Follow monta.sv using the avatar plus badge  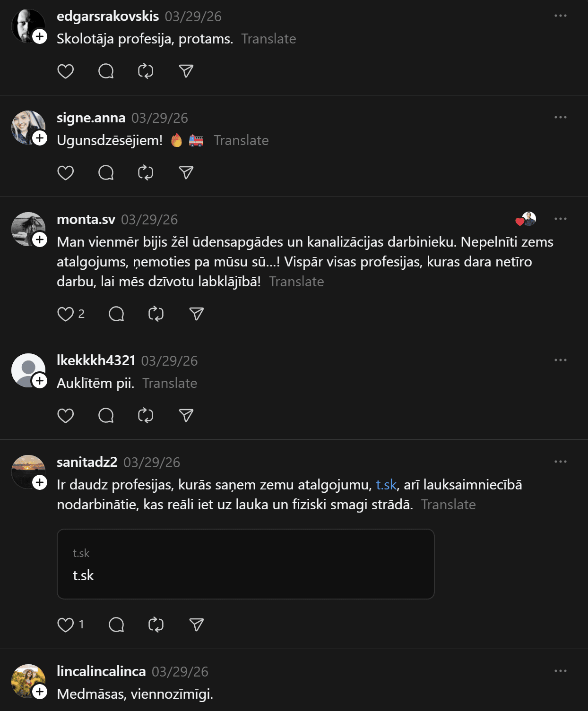[40, 240]
